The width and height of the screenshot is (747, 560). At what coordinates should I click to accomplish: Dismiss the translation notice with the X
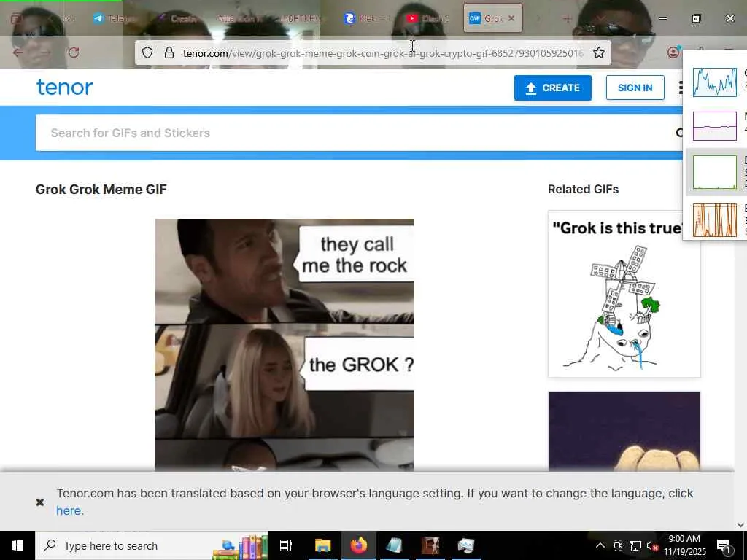coord(40,502)
